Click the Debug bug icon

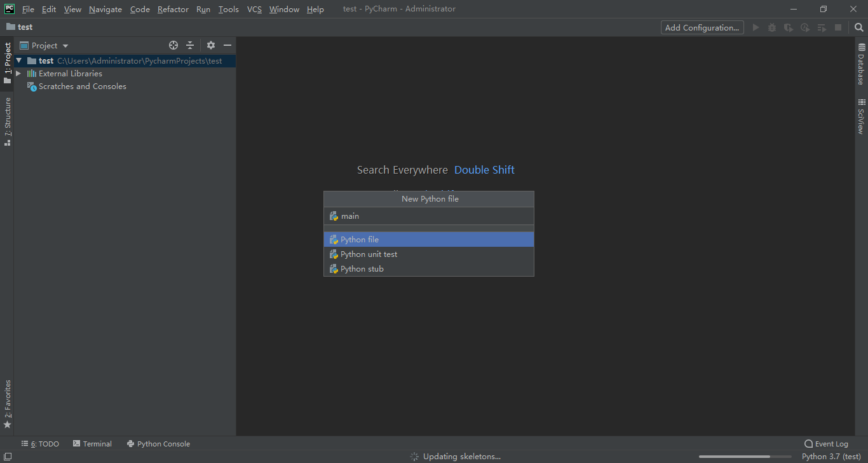[x=772, y=27]
